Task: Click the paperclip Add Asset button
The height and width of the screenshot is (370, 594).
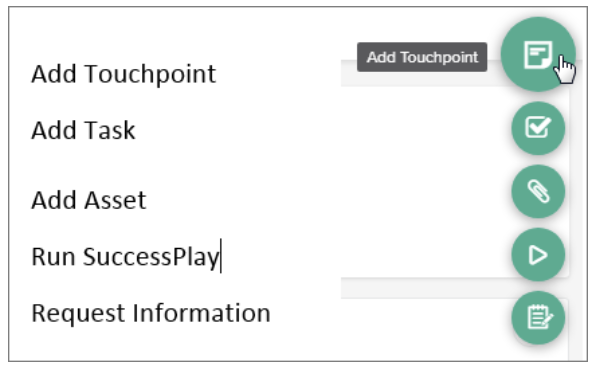Action: 538,191
